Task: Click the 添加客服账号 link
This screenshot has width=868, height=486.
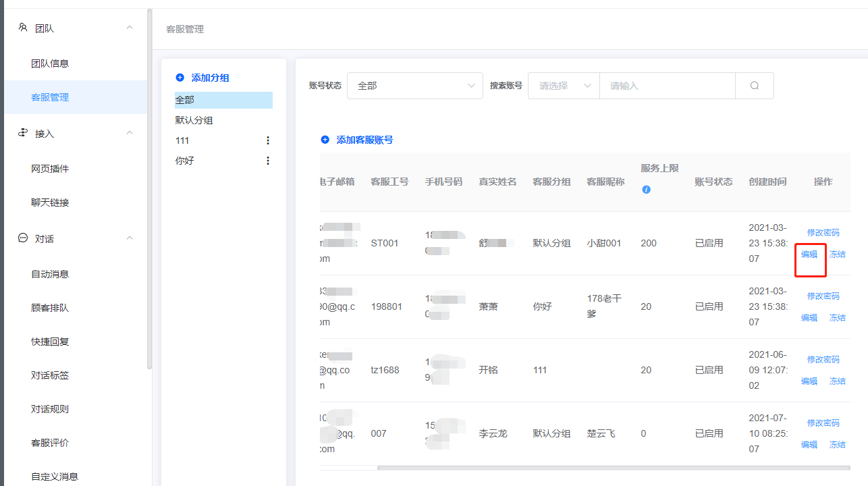Action: click(x=364, y=140)
